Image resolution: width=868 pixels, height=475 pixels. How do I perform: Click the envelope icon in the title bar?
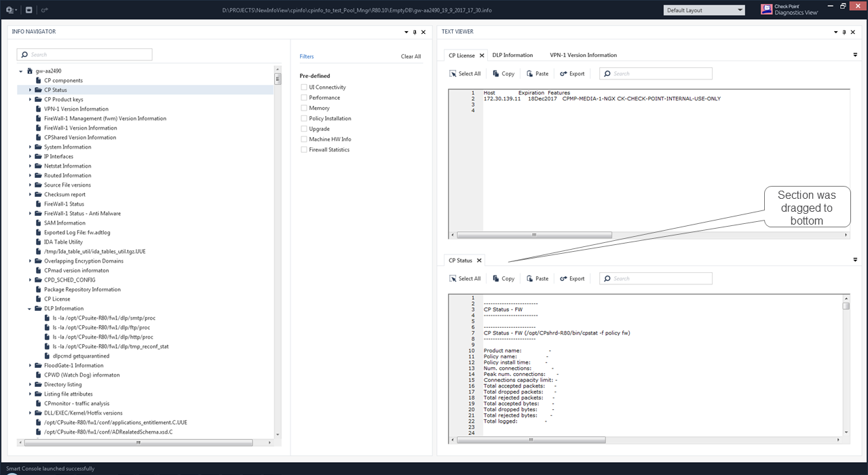[29, 10]
